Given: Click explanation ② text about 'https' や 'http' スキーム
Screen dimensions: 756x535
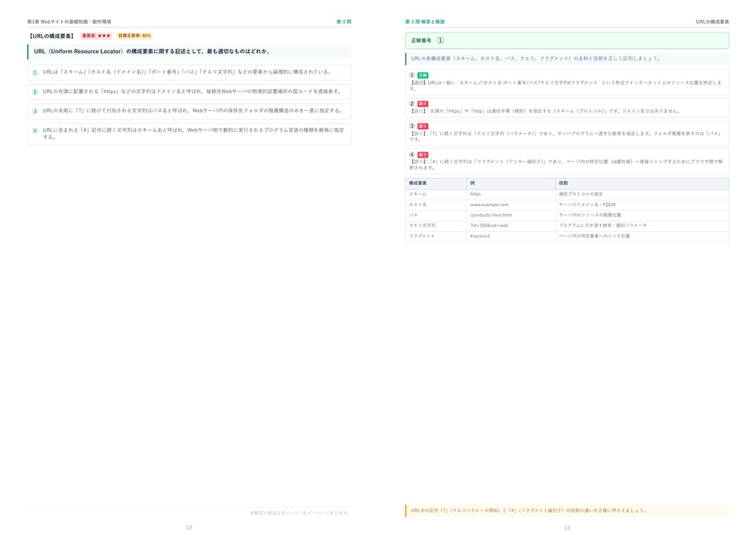Looking at the screenshot, I should [545, 111].
